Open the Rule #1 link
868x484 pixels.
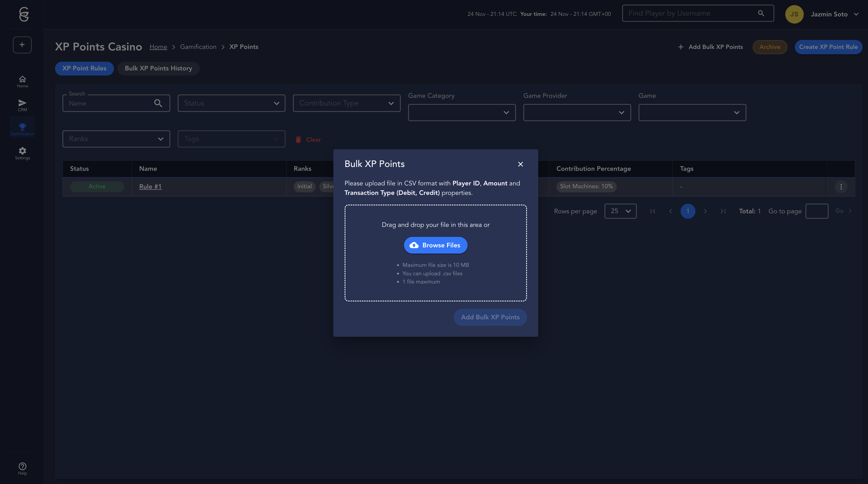[x=150, y=186]
